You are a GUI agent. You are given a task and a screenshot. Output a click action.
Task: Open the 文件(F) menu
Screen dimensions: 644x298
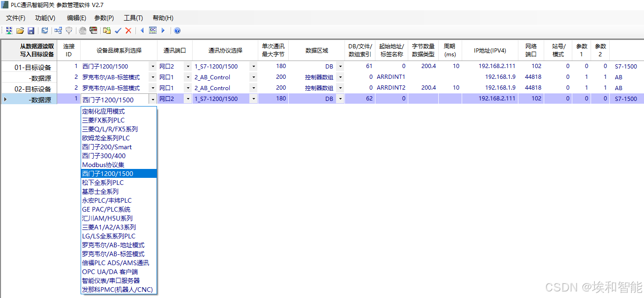point(15,18)
